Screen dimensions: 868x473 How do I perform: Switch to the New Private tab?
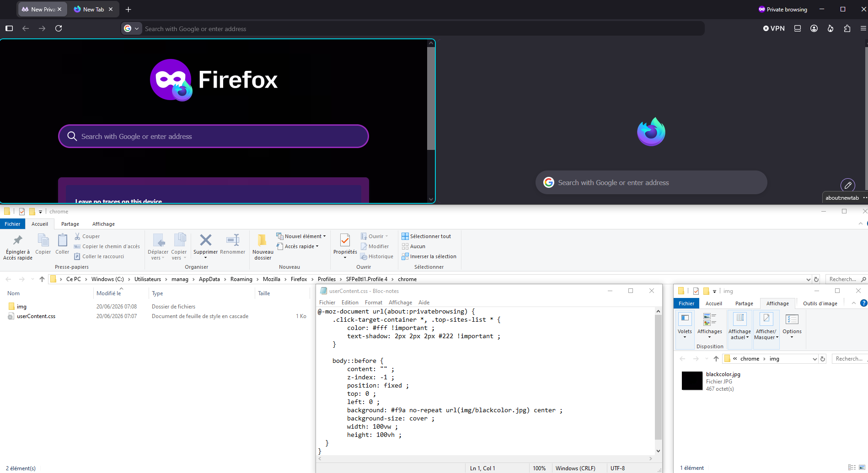42,9
